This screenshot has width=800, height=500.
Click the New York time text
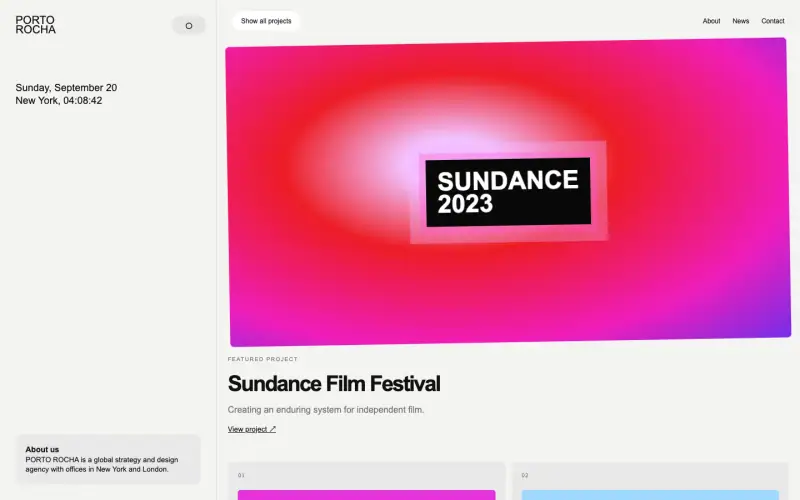tap(59, 101)
